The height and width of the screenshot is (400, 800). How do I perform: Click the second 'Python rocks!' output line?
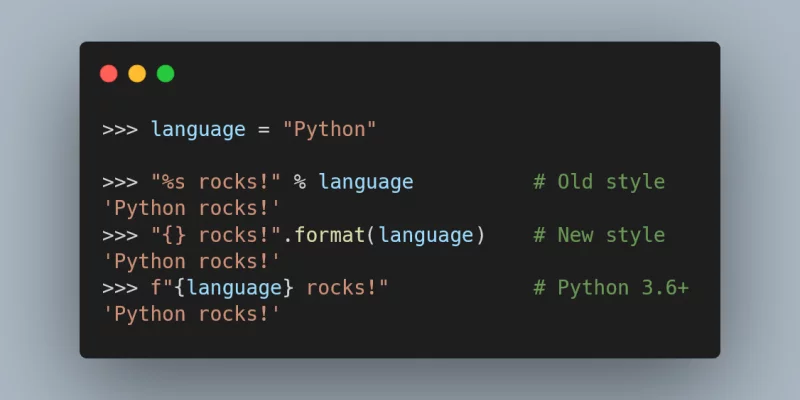click(x=192, y=262)
